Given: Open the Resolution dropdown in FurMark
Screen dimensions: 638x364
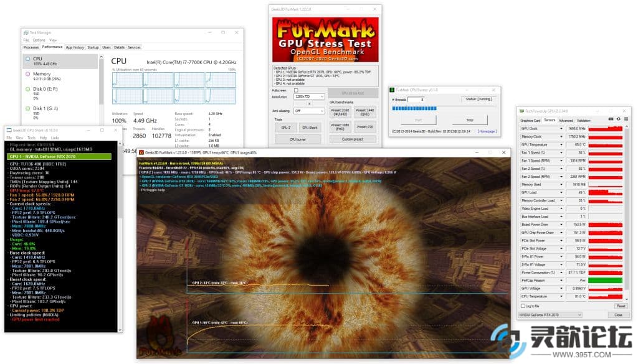Looking at the screenshot, I should 309,96.
